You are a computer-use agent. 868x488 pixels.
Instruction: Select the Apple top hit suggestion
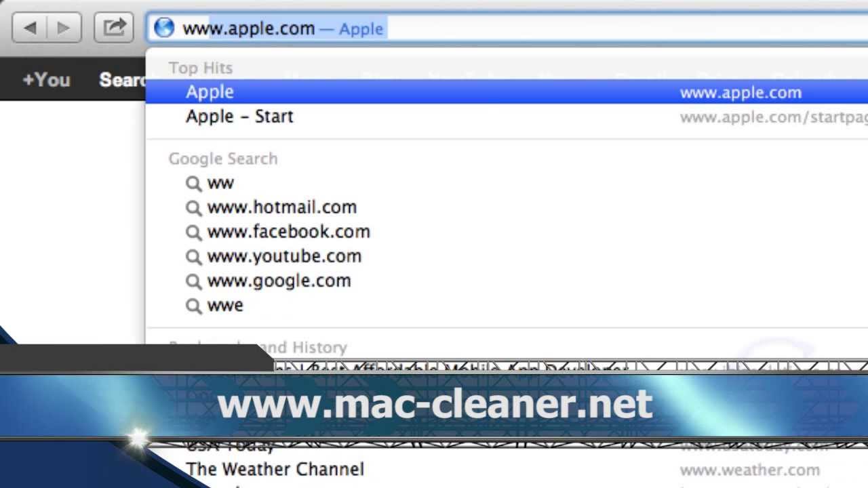[507, 91]
